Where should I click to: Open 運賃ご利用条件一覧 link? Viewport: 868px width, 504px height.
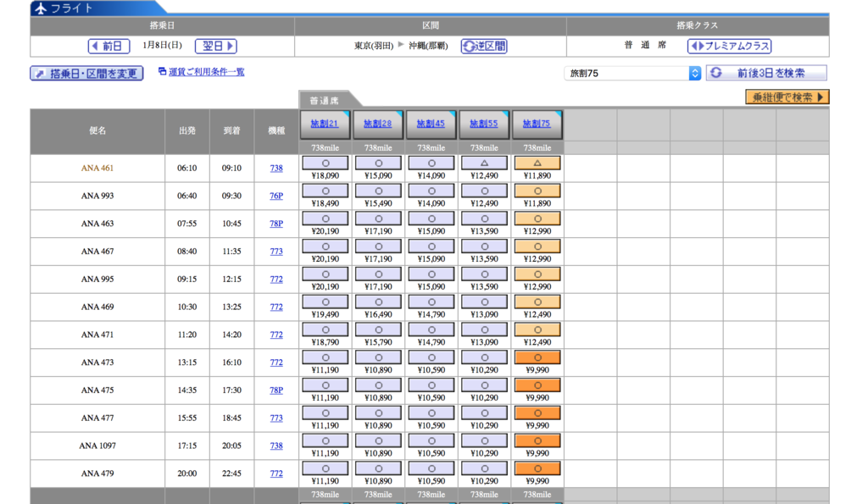(206, 72)
